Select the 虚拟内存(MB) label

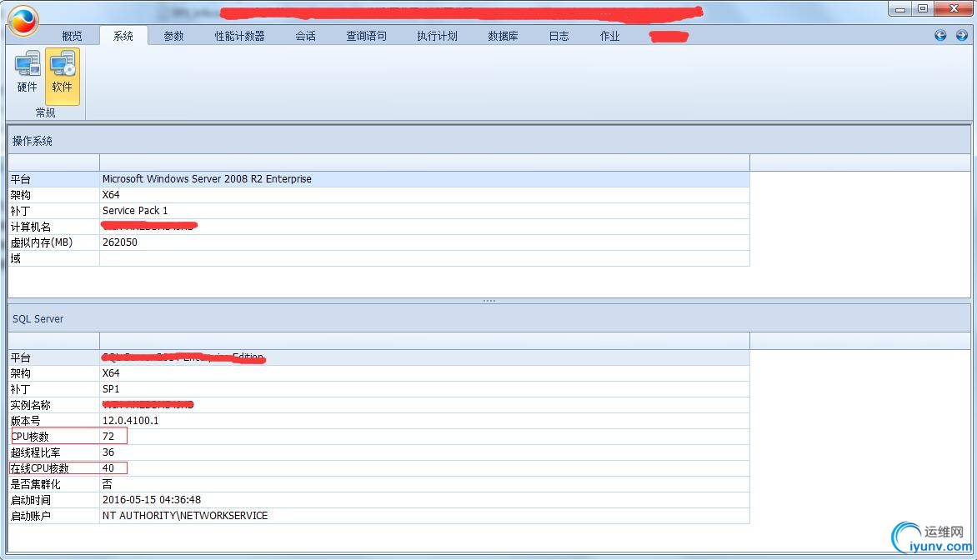click(42, 242)
